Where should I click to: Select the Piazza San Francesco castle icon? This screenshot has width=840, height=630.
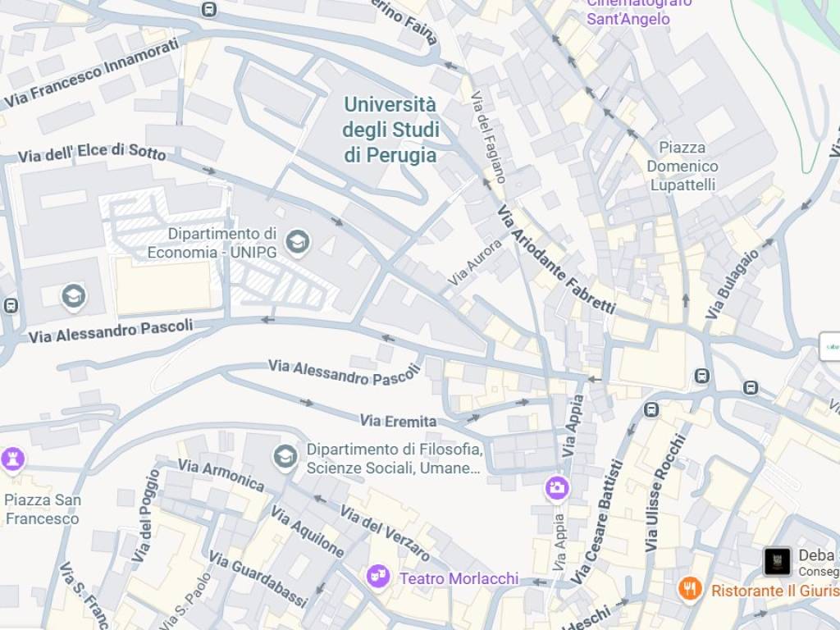[13, 458]
